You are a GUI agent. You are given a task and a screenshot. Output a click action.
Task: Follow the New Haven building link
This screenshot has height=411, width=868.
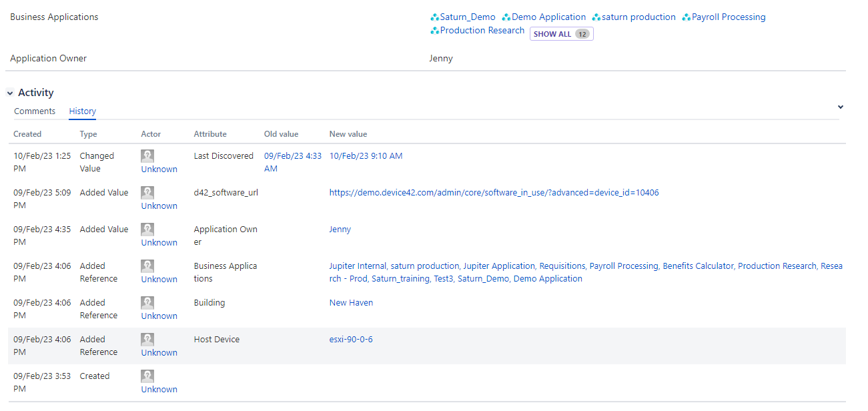click(351, 303)
